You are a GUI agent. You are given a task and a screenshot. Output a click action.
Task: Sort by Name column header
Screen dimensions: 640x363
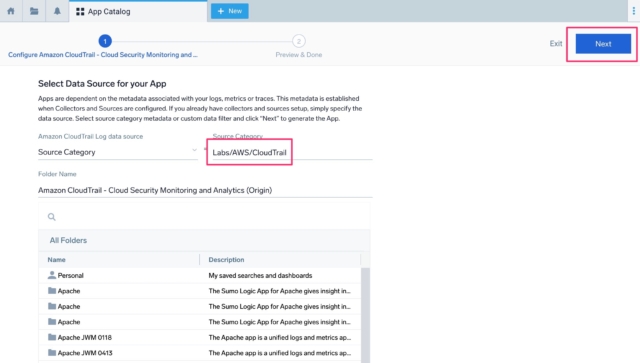pyautogui.click(x=56, y=260)
